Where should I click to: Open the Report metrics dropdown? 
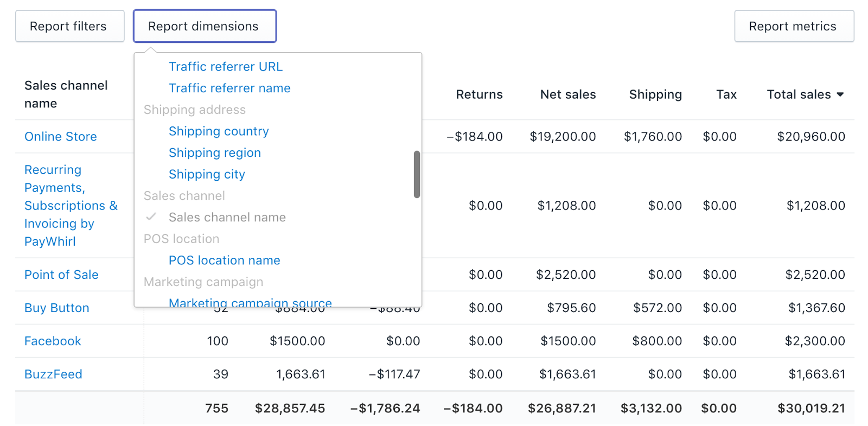click(794, 26)
